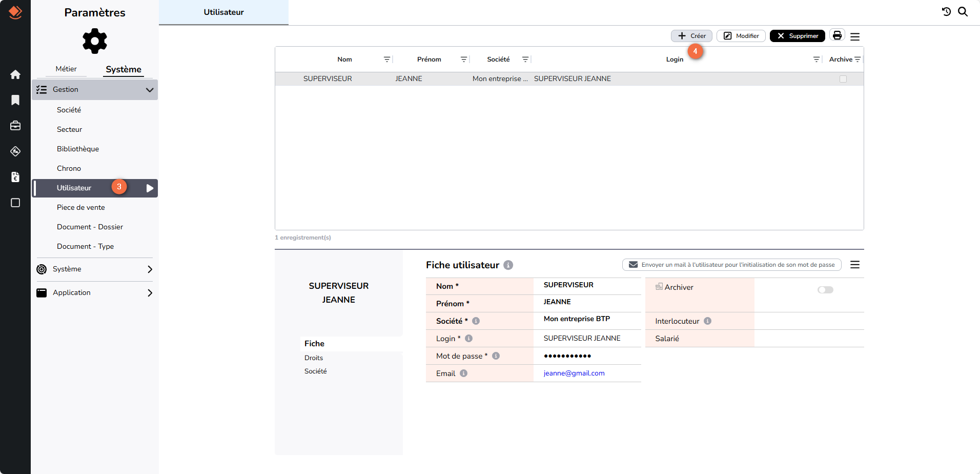Click info icon beside Fiche utilisateur
980x474 pixels.
point(508,265)
